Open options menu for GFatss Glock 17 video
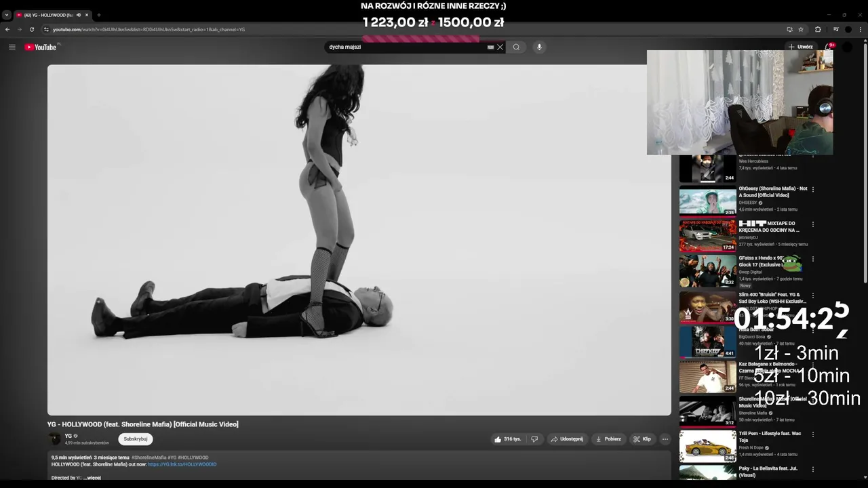Image resolution: width=868 pixels, height=488 pixels. point(813,259)
